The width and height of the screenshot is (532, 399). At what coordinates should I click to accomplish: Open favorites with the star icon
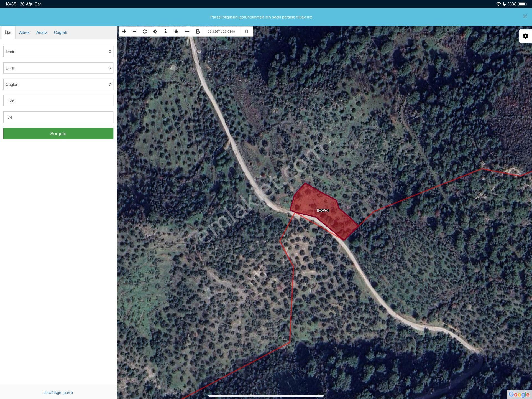click(176, 31)
